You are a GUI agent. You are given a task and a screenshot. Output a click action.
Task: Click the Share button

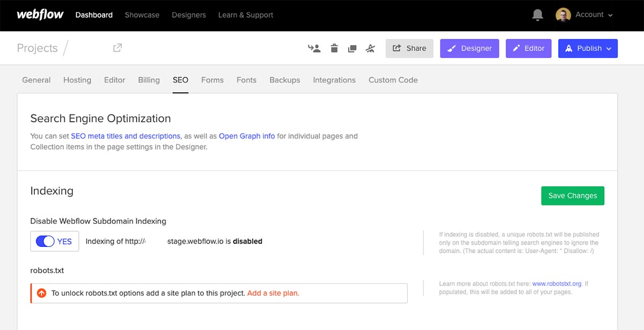[409, 48]
